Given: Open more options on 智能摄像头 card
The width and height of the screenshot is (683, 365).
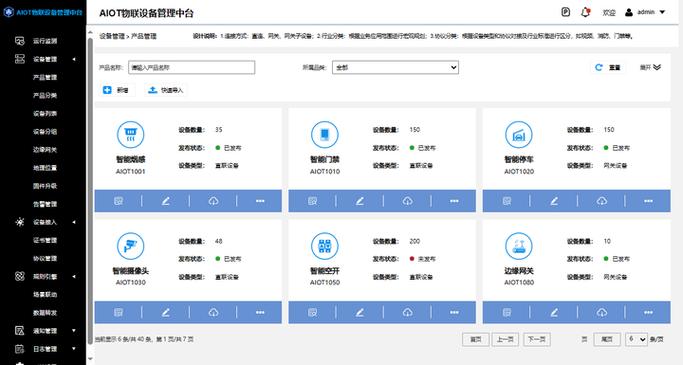Looking at the screenshot, I should pos(260,312).
